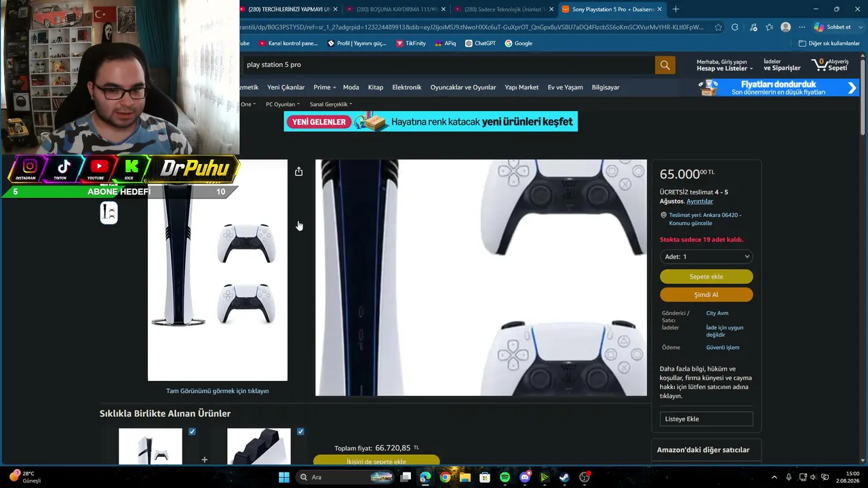Screen dimensions: 868x488
Task: Open File Explorer from the taskbar
Action: 465,477
